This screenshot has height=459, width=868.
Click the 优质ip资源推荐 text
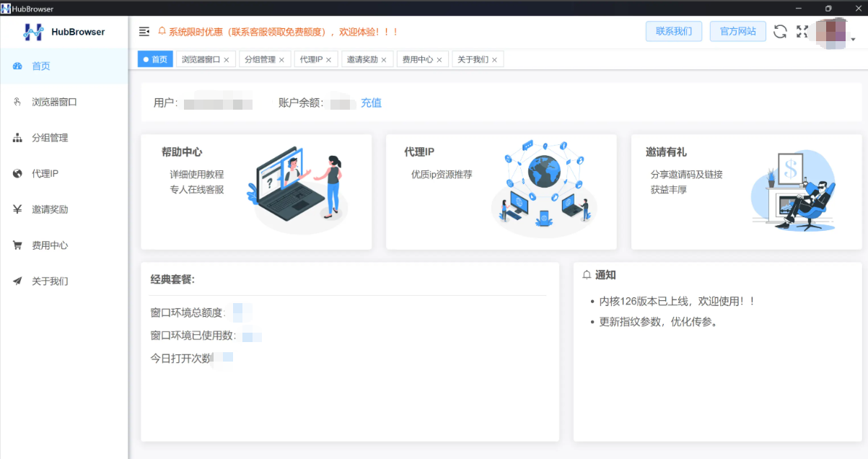[x=442, y=175]
